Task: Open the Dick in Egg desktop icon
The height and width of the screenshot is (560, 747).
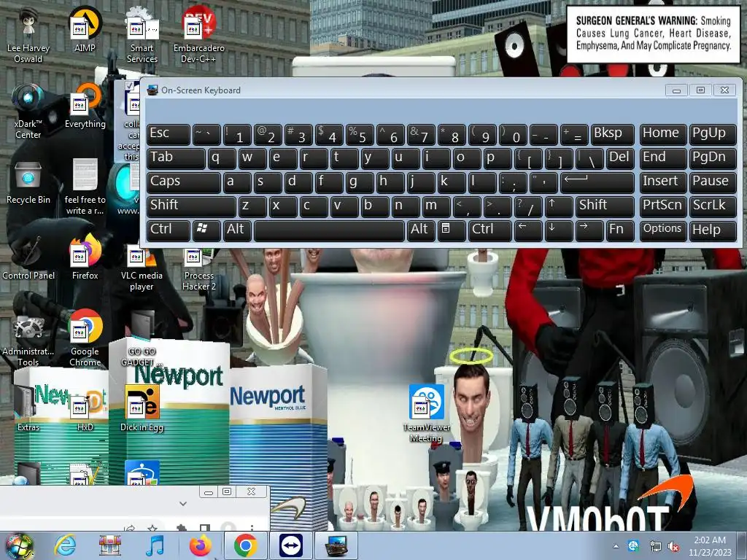Action: 142,408
